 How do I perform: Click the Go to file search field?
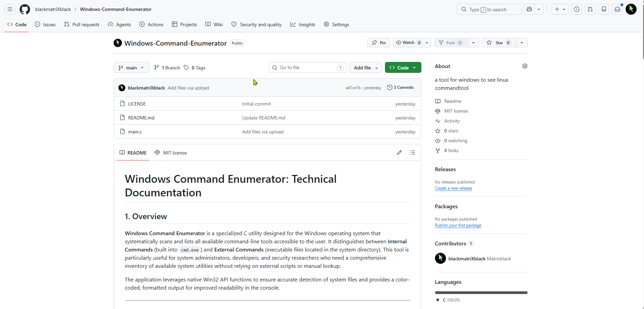[x=308, y=67]
